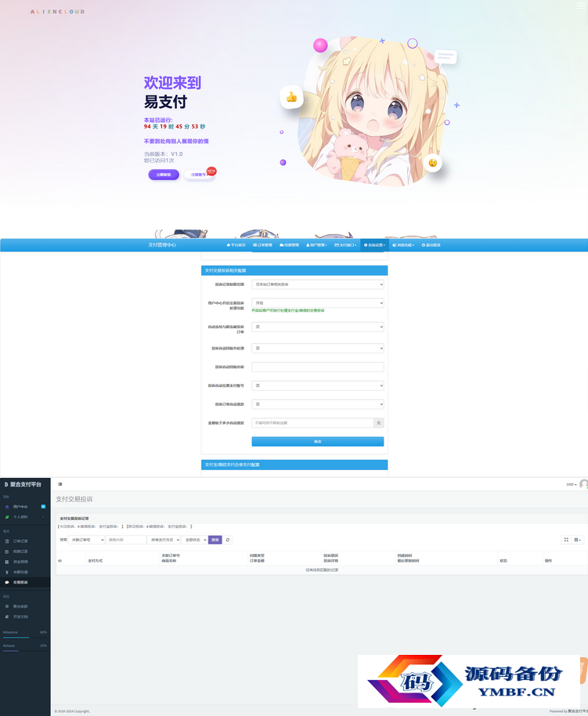This screenshot has height=716, width=588.
Task: Click the purple 搜索 button
Action: [215, 541]
